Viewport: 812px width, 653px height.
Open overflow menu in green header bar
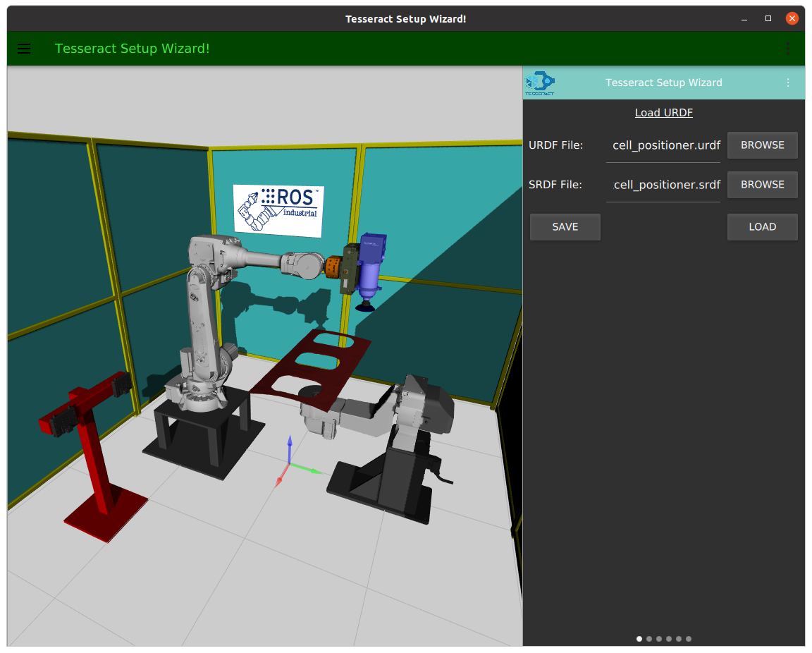coord(788,49)
